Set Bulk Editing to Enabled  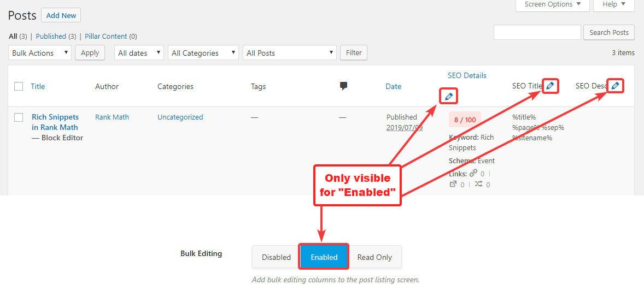point(324,257)
